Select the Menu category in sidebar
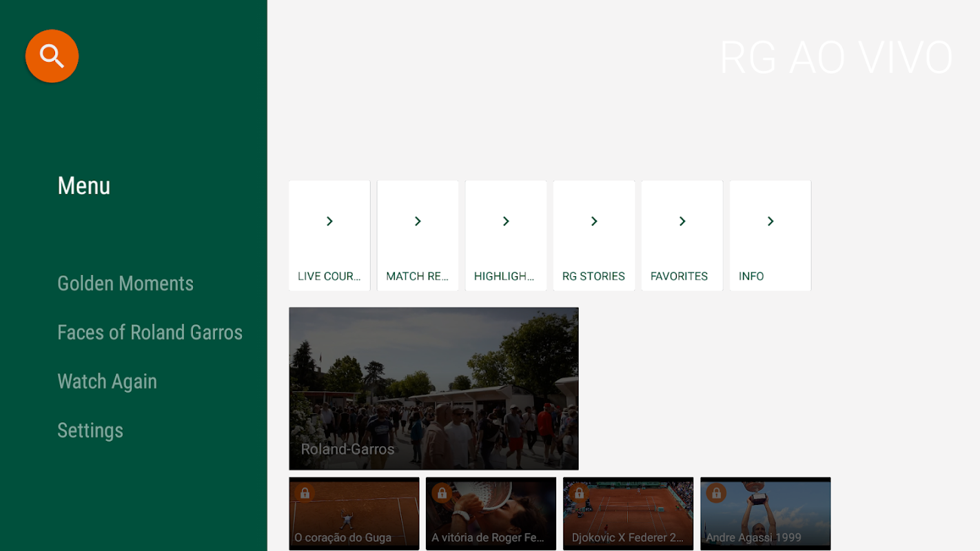 tap(84, 186)
